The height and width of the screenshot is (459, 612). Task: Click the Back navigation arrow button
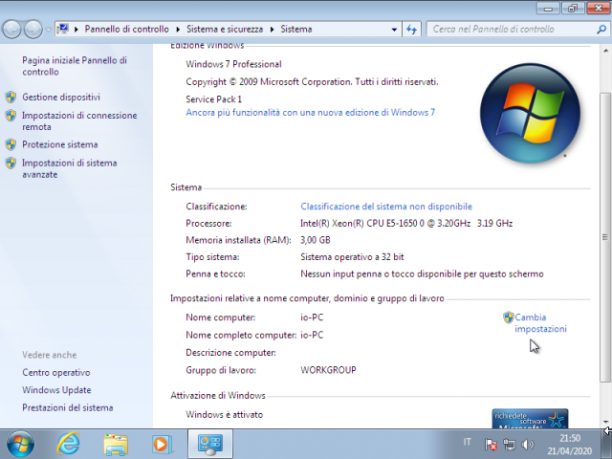(x=12, y=29)
